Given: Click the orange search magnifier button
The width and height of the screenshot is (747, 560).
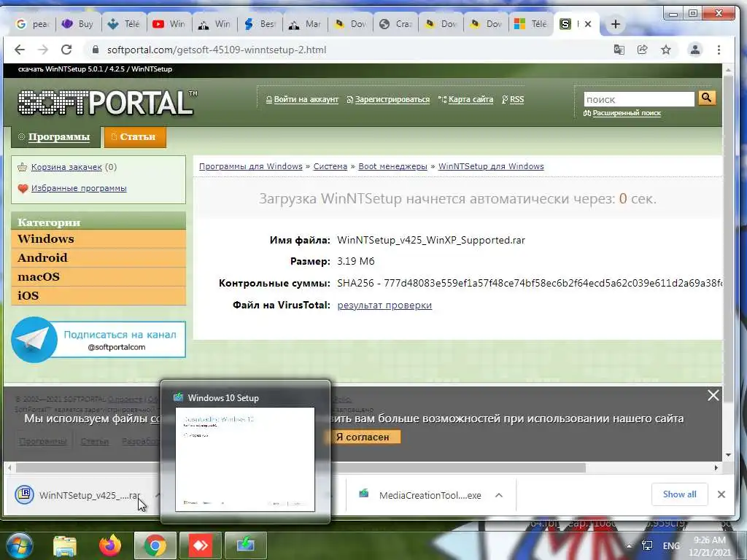Looking at the screenshot, I should click(x=706, y=98).
